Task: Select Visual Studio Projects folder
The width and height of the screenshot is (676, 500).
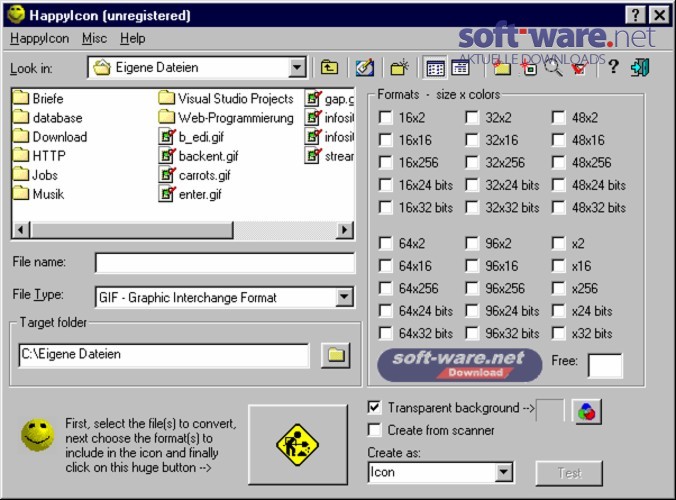Action: [226, 99]
